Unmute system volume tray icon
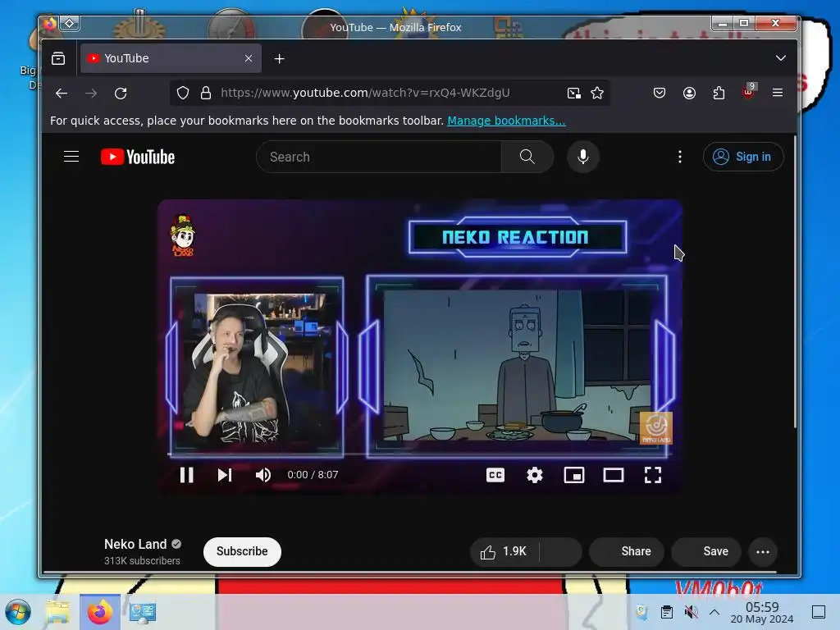Image resolution: width=840 pixels, height=630 pixels. pyautogui.click(x=691, y=611)
